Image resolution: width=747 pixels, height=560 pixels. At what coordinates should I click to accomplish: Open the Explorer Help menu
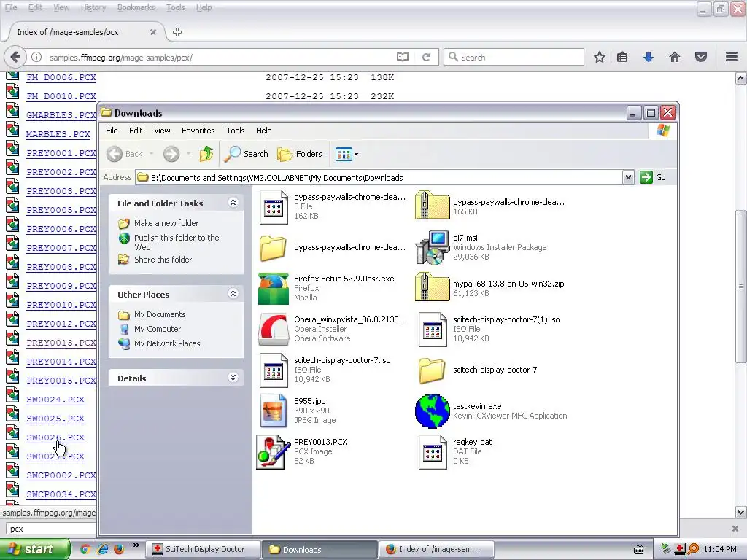pos(263,131)
